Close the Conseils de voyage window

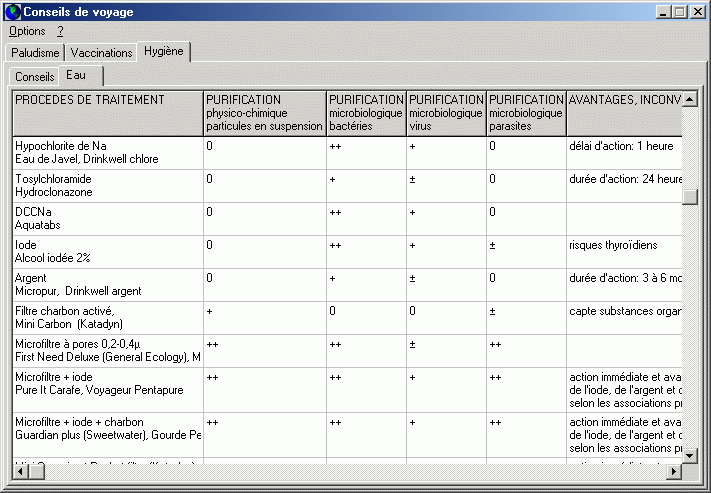(697, 12)
